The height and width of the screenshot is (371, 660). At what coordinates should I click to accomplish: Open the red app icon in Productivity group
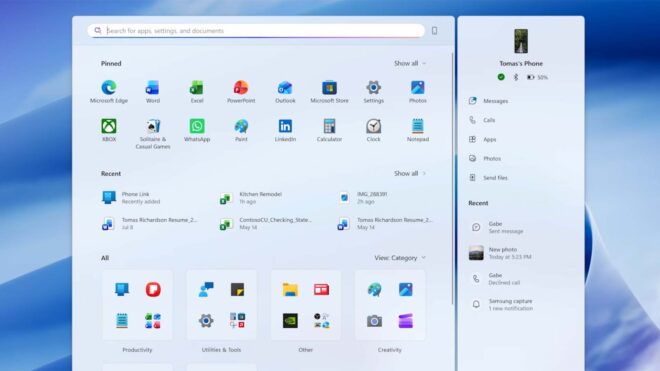(x=153, y=289)
